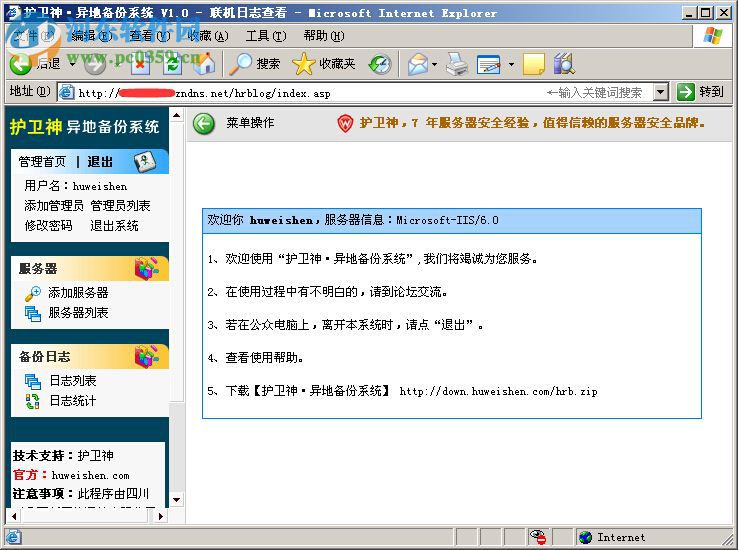Click the icon beside 日志列表
This screenshot has width=738, height=550.
tap(33, 381)
